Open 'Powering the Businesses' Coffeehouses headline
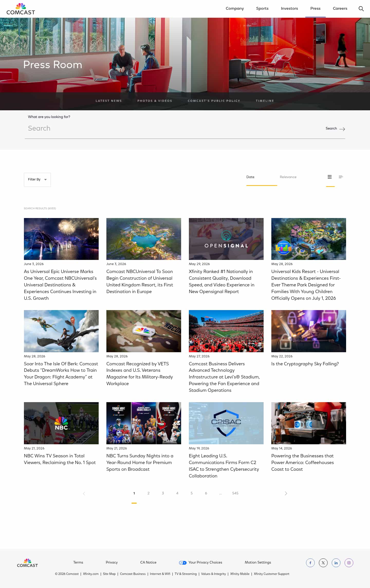 tap(302, 463)
